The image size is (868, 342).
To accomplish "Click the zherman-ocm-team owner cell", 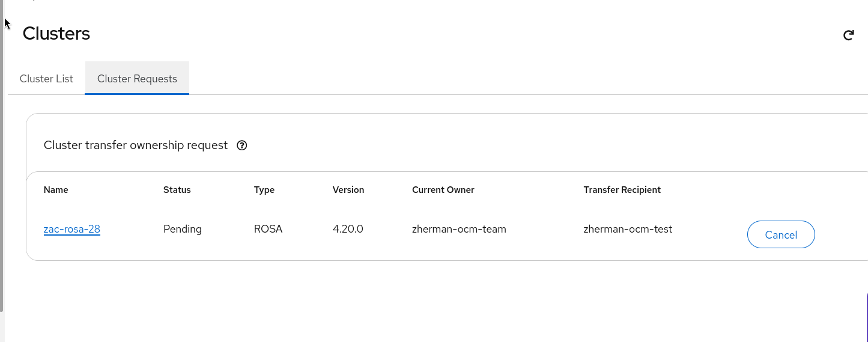I will tap(459, 229).
